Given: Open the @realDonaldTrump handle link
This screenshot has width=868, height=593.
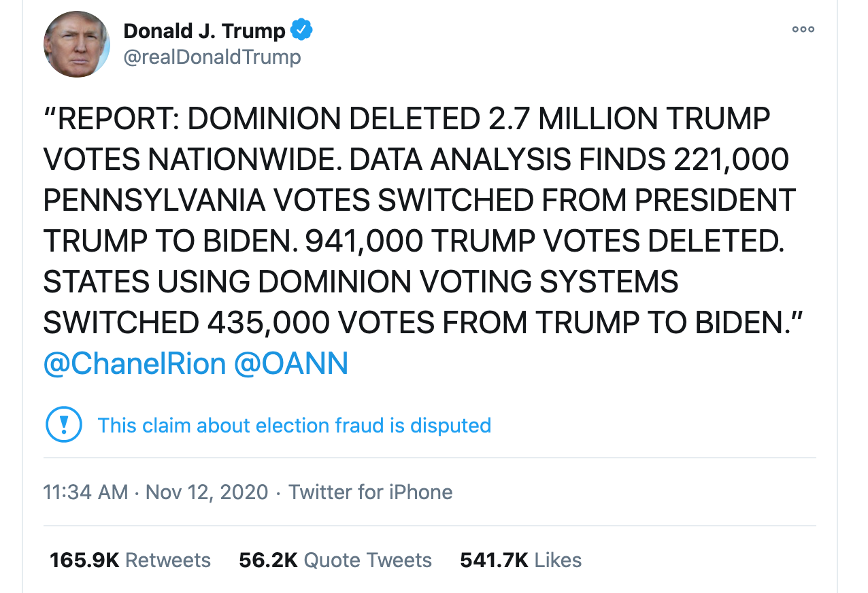Looking at the screenshot, I should pyautogui.click(x=212, y=57).
